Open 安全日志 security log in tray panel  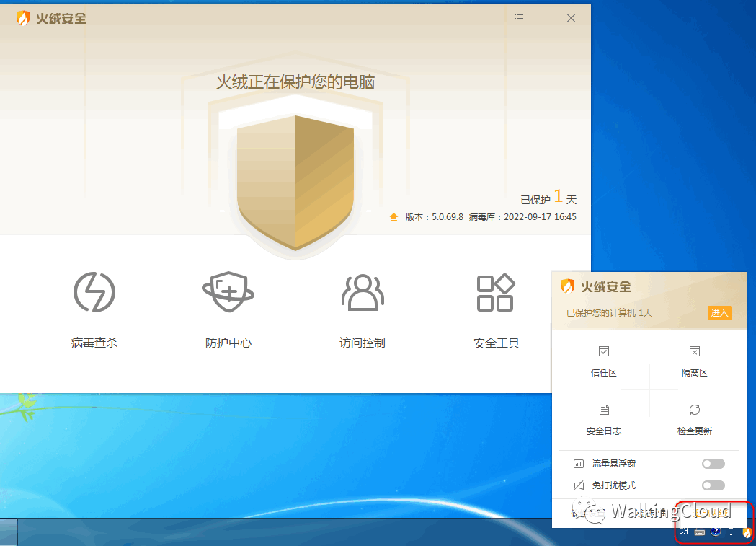(x=604, y=420)
